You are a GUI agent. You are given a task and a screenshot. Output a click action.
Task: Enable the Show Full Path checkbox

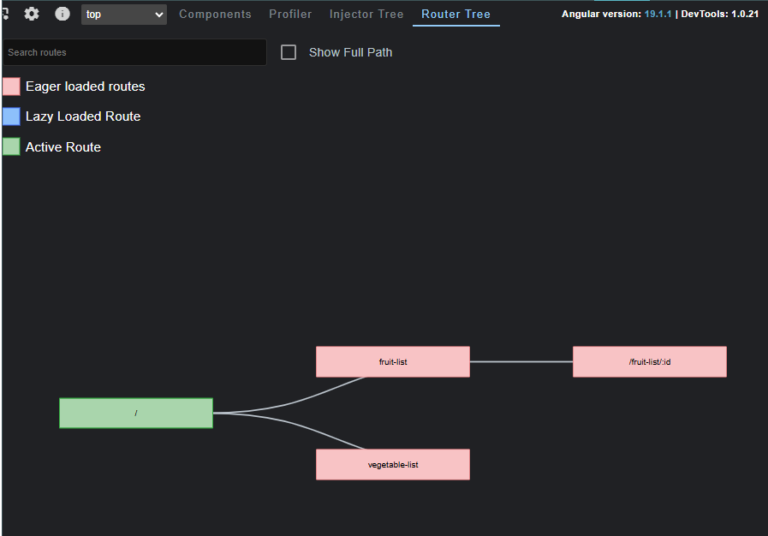(x=289, y=52)
